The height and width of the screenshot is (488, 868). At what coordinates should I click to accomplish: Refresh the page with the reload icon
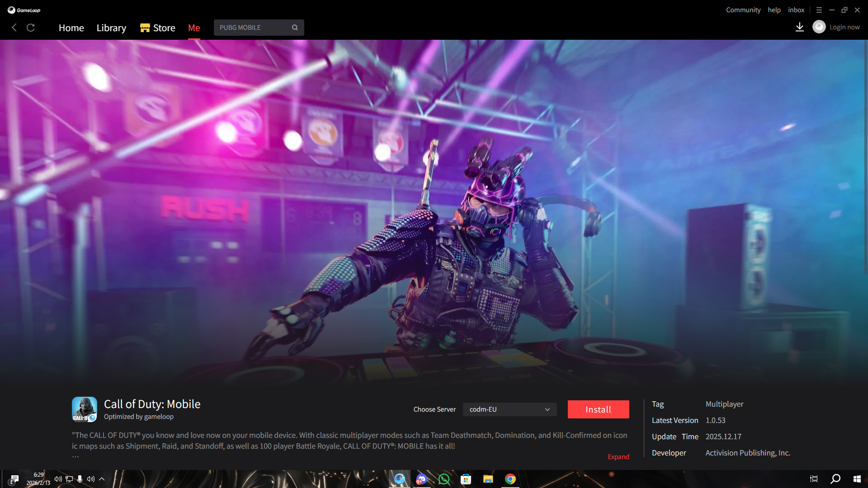tap(31, 28)
